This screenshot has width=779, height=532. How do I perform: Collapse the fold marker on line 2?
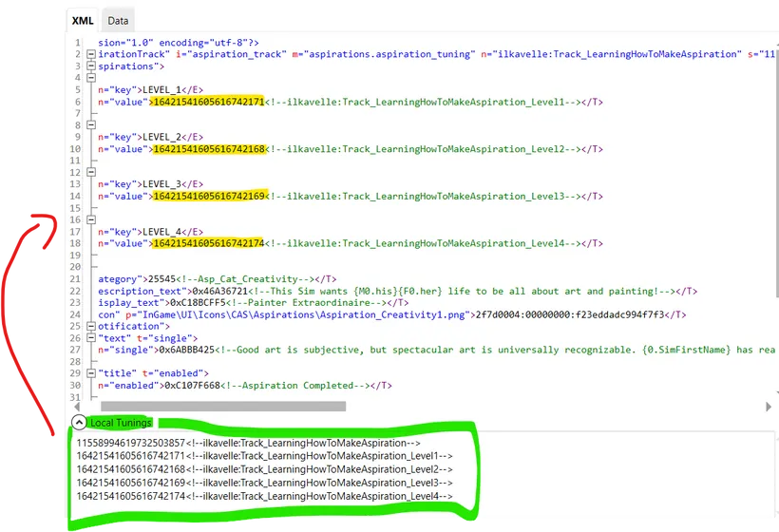(91, 55)
